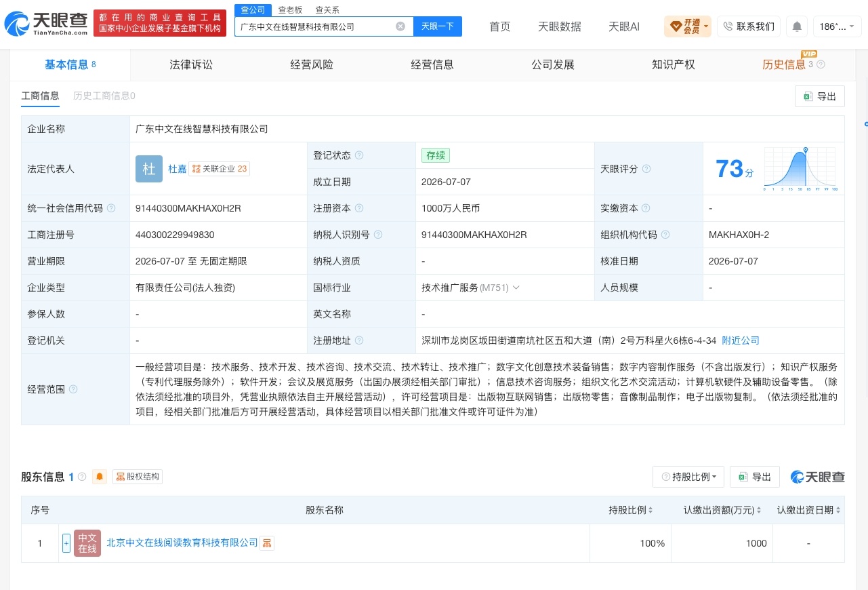Open the 天眼评分 distribution chart
This screenshot has width=868, height=590.
[801, 169]
